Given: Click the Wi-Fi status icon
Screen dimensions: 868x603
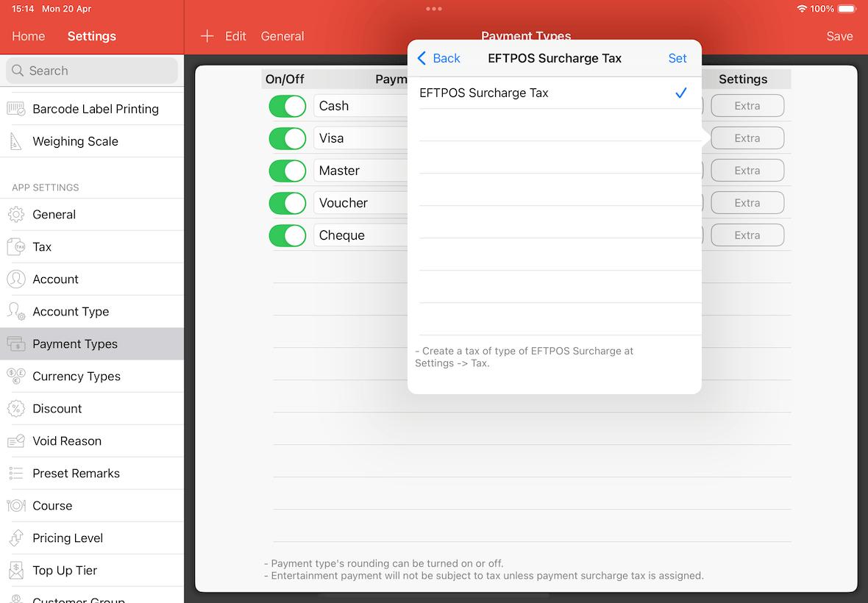Looking at the screenshot, I should (802, 9).
